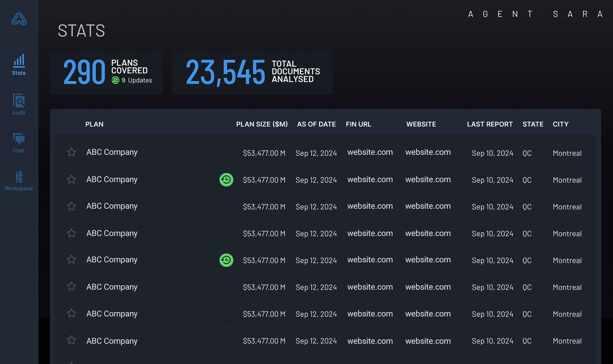Select the Total Documents Analysed card
Viewport: 613px width, 364px height.
pos(252,73)
